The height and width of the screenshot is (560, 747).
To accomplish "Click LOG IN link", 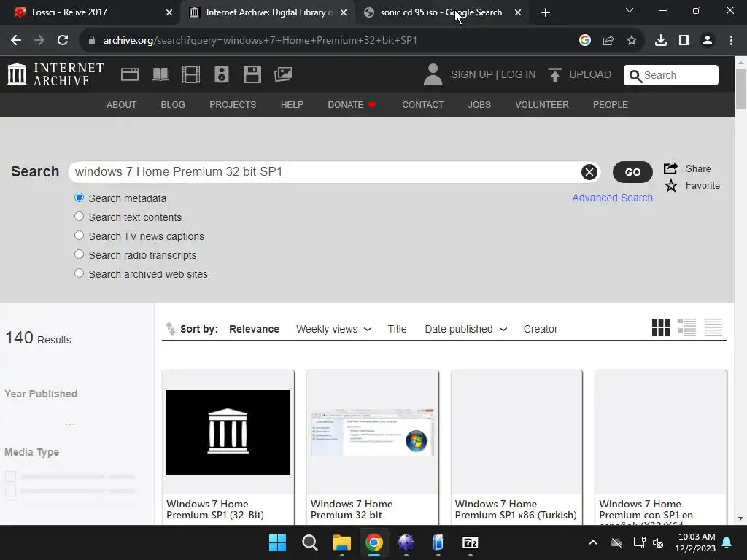I will [x=519, y=75].
